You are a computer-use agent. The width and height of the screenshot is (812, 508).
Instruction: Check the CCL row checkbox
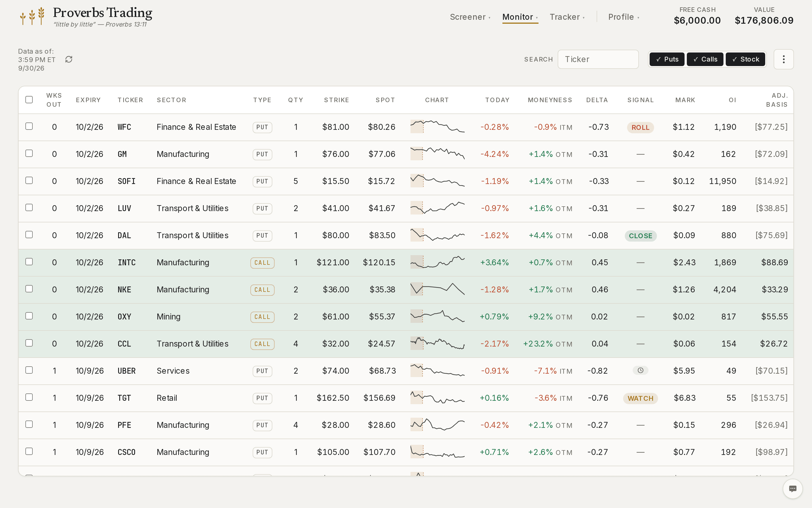click(x=29, y=343)
